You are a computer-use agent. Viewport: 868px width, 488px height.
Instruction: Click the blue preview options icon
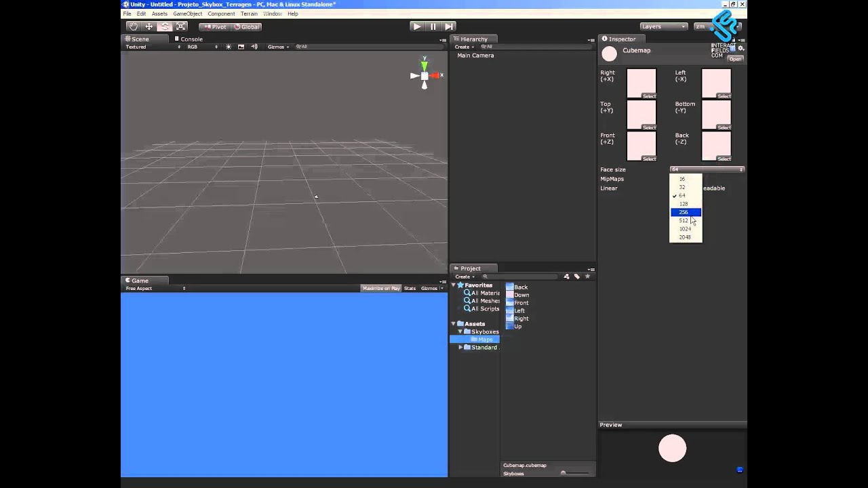[x=740, y=470]
